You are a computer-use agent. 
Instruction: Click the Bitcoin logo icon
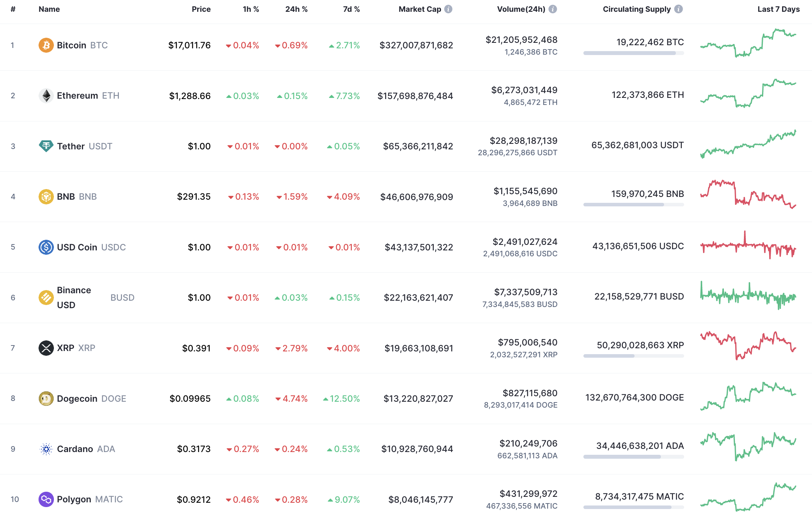[x=46, y=45]
